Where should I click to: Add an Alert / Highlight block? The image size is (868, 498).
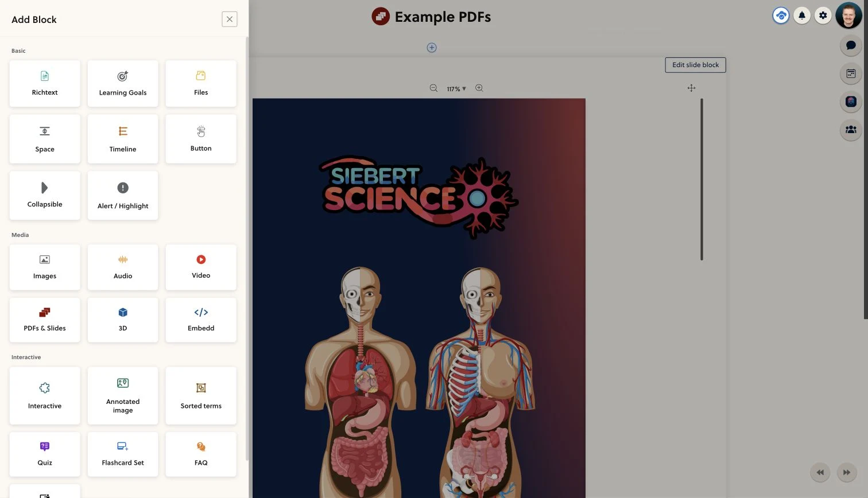coord(123,195)
